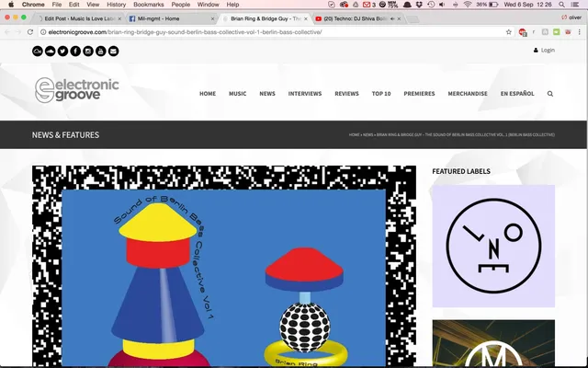The image size is (588, 368).
Task: Open the MERCHANDISE navigation item
Action: (468, 94)
